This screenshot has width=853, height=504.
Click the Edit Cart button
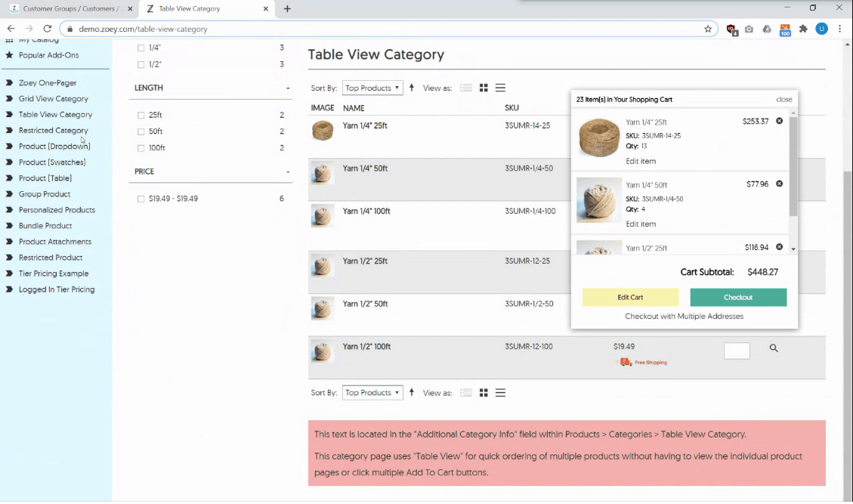pos(631,297)
